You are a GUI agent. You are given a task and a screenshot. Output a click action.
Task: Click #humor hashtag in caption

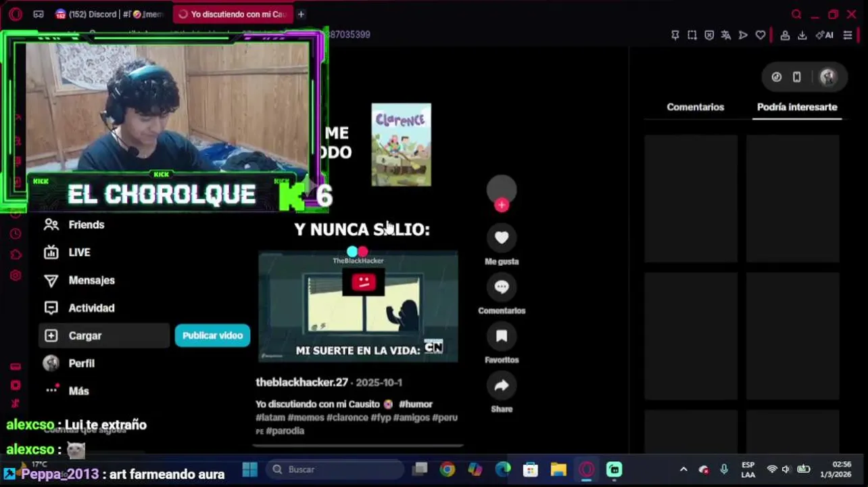tap(415, 404)
